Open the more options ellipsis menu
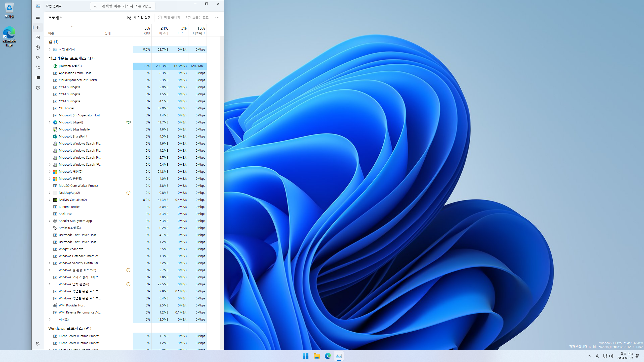The image size is (644, 362). [x=217, y=18]
